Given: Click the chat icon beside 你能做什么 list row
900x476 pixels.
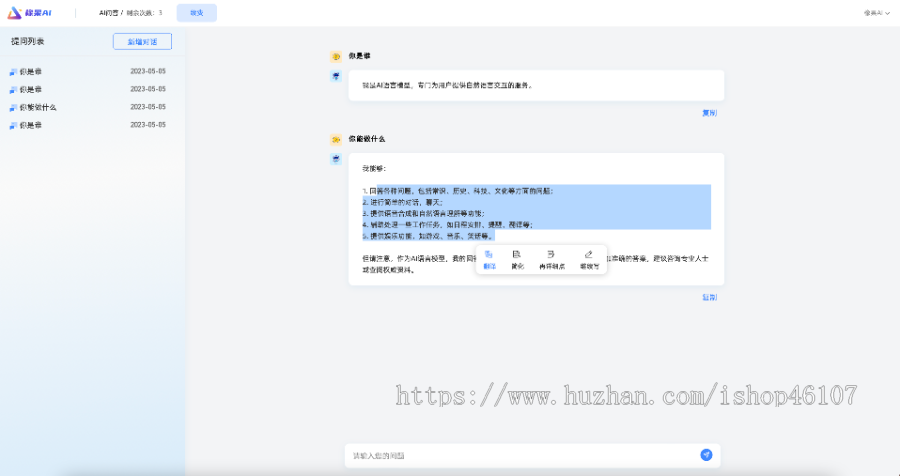Looking at the screenshot, I should [x=13, y=108].
